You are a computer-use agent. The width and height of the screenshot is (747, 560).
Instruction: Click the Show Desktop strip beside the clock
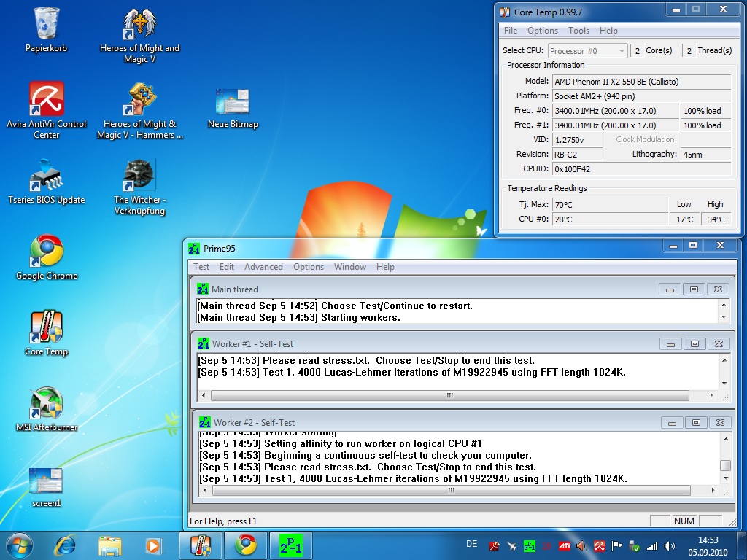click(x=743, y=545)
